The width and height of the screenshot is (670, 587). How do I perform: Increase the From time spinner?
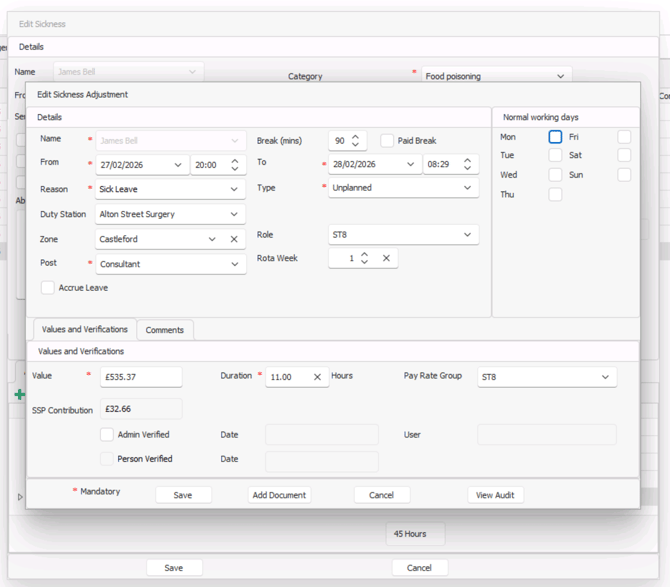235,160
